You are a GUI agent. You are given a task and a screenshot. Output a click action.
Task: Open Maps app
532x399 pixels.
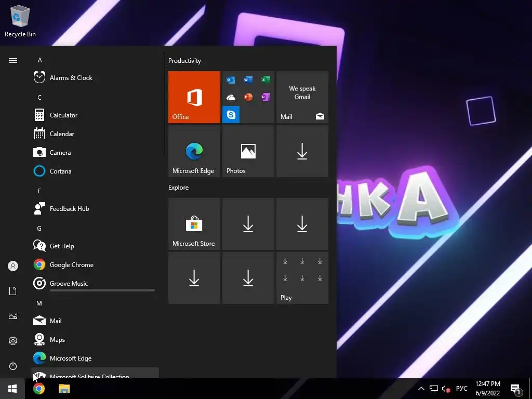[95, 339]
